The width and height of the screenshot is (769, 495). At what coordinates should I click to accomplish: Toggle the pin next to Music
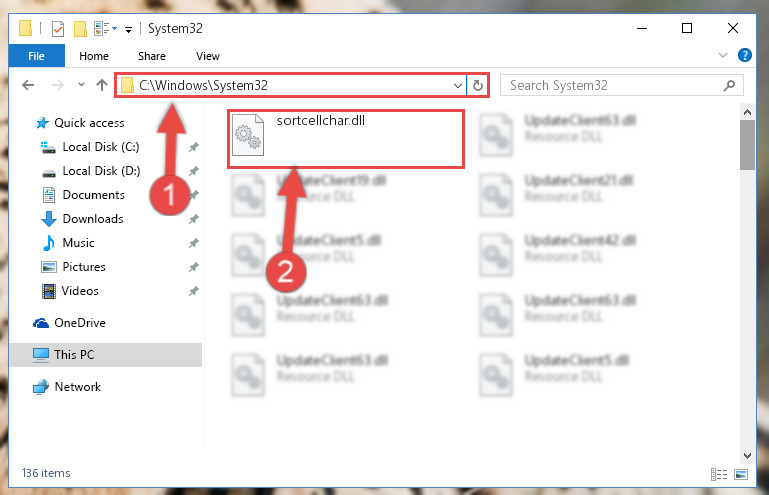(194, 243)
